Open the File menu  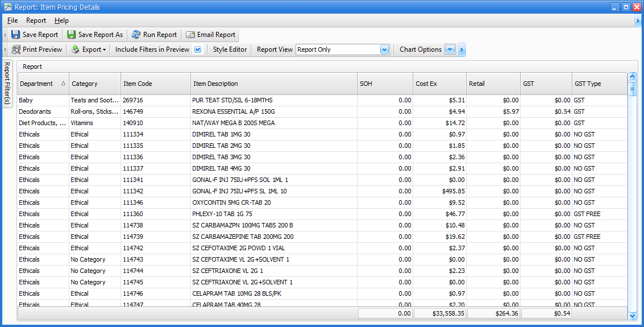click(13, 20)
